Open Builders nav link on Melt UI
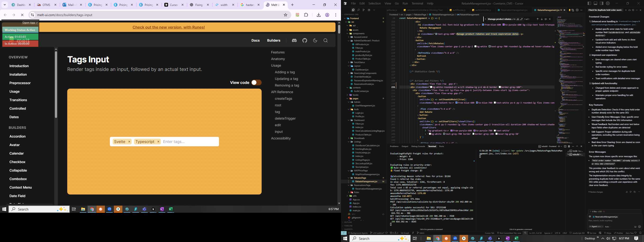The image size is (644, 242). tap(273, 40)
